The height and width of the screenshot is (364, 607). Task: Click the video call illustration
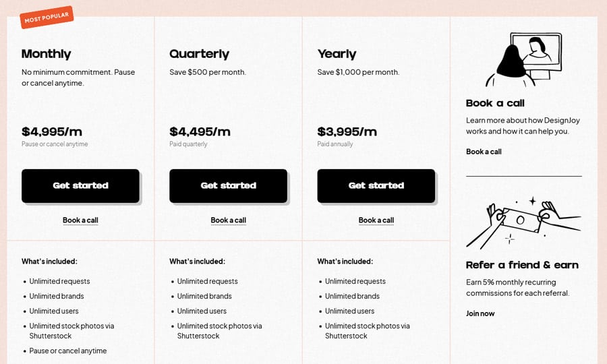(x=523, y=59)
